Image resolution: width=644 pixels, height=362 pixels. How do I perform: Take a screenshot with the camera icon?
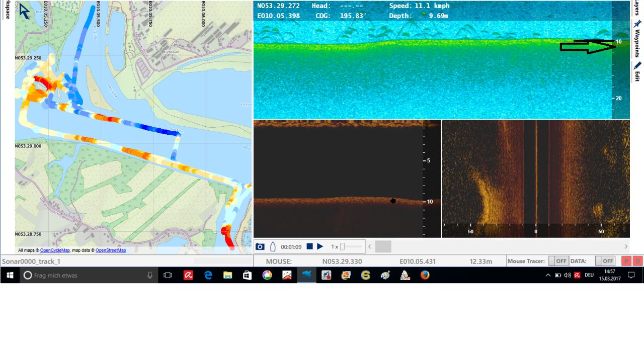point(260,246)
